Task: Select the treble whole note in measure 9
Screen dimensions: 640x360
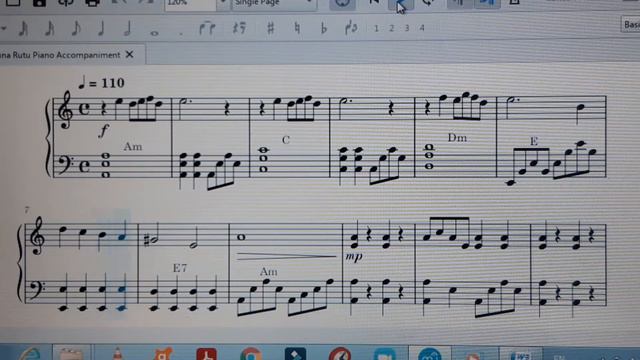Action: point(241,237)
